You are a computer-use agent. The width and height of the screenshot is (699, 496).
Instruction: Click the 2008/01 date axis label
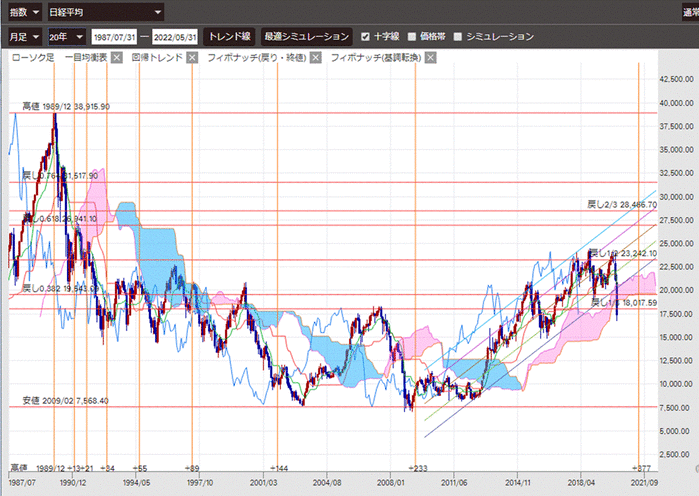point(391,483)
